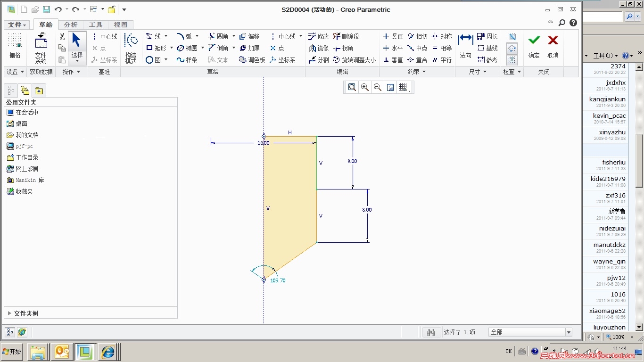
Task: Click the refit zoom icon in graphics toolbar
Action: (352, 87)
